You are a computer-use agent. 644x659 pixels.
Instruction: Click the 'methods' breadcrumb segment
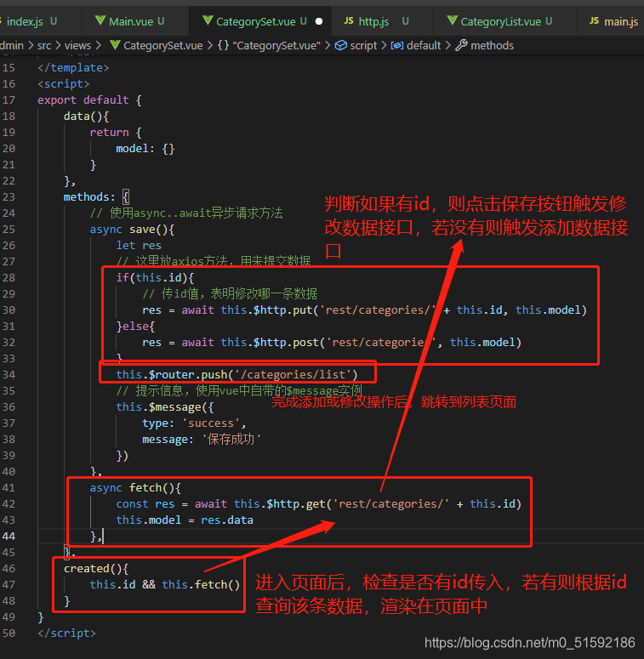493,45
